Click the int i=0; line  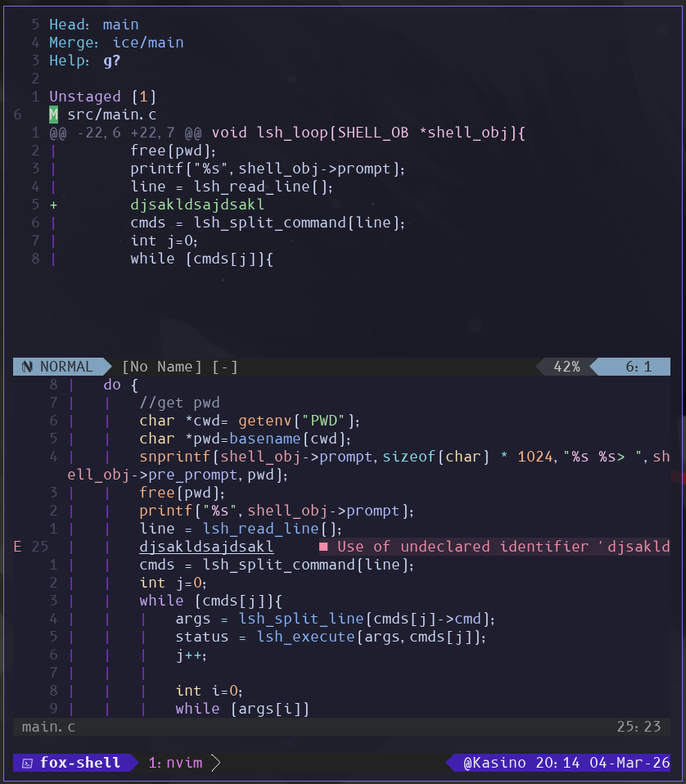[209, 691]
